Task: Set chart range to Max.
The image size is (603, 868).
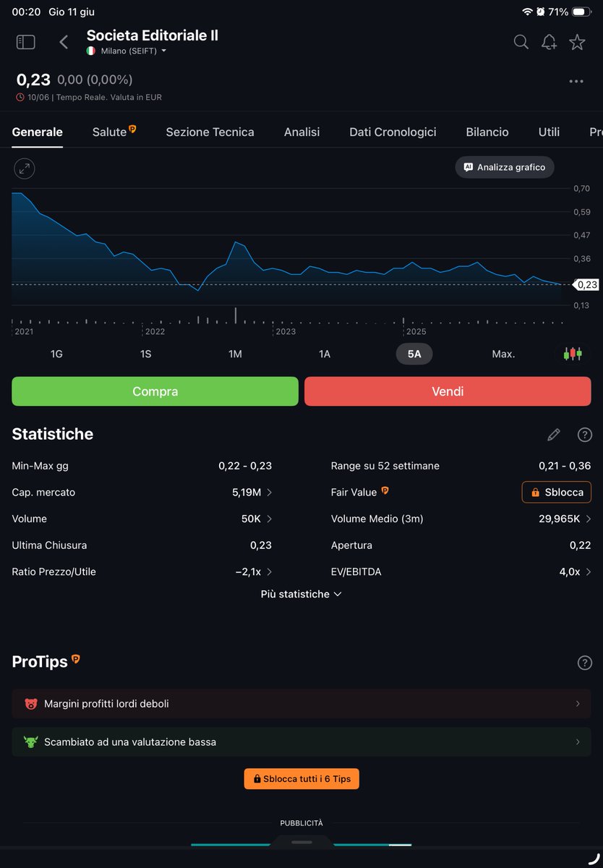Action: 503,354
